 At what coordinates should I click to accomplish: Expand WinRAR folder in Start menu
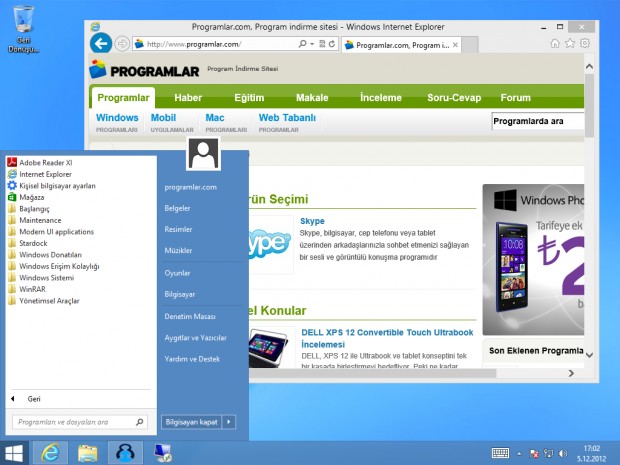point(27,289)
